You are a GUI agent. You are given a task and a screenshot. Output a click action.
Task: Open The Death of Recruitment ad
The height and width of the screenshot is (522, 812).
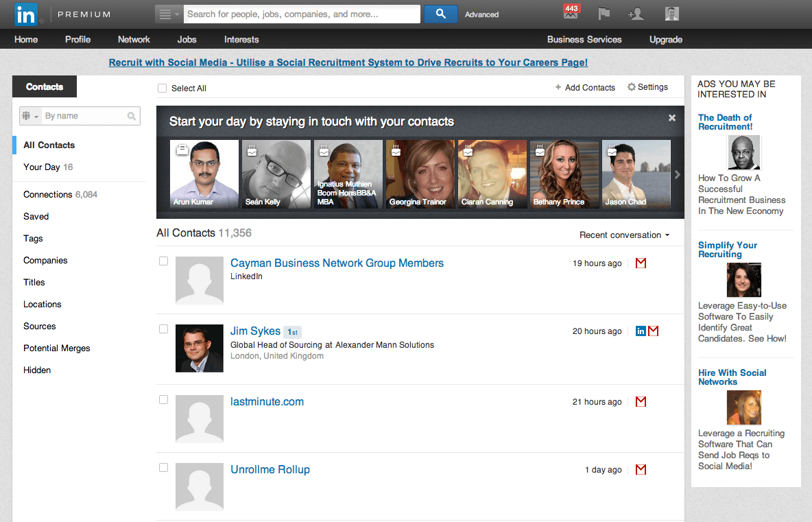pyautogui.click(x=725, y=121)
